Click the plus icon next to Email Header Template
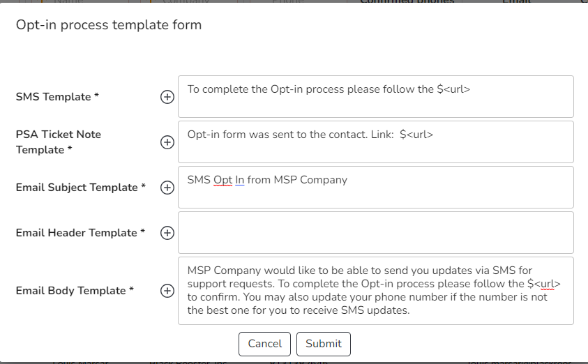The height and width of the screenshot is (364, 588). 167,233
